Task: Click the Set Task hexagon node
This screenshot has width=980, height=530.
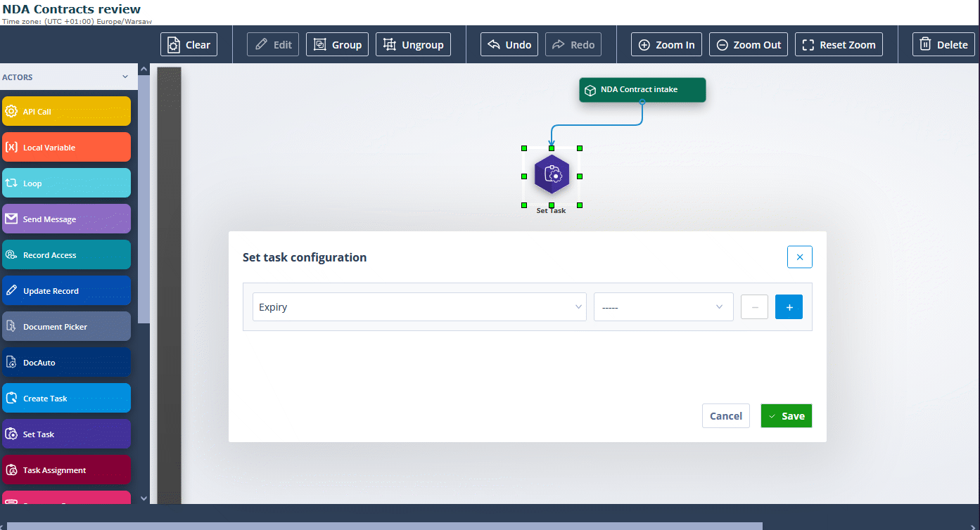Action: [x=552, y=176]
